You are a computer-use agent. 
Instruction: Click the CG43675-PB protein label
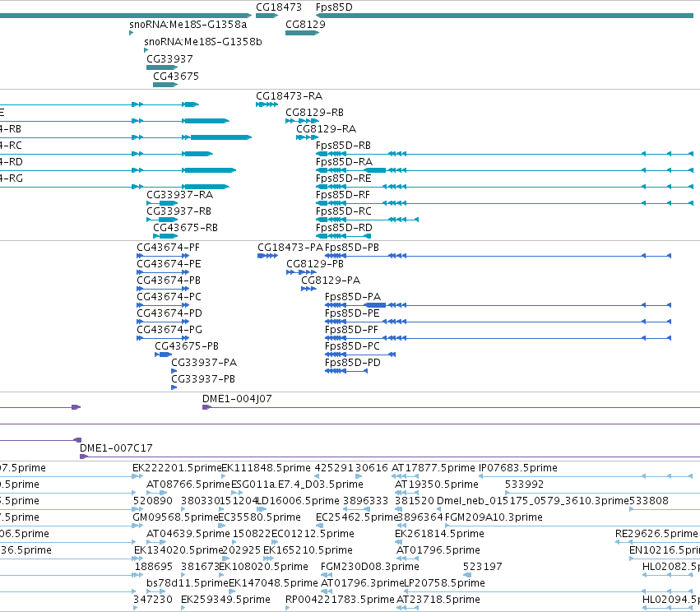click(x=187, y=346)
